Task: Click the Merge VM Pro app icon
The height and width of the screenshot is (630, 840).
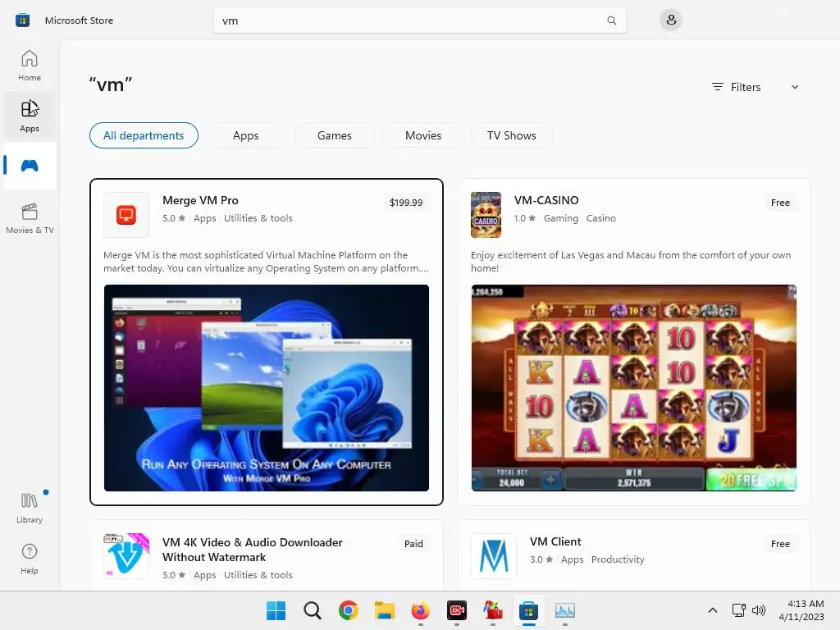Action: click(126, 215)
